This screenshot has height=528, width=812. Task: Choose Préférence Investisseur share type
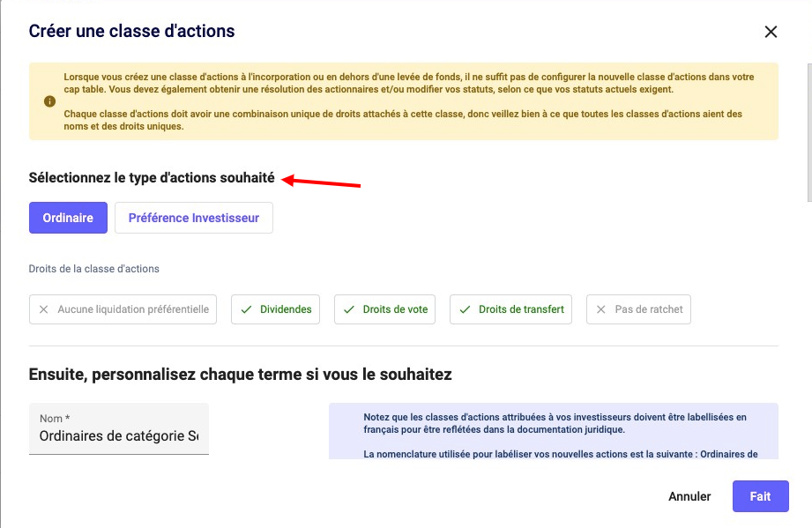[193, 218]
